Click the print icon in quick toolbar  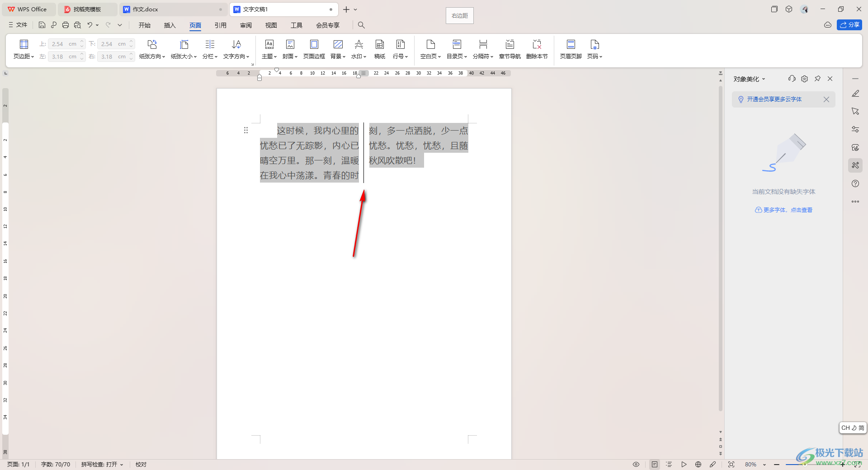pos(66,25)
